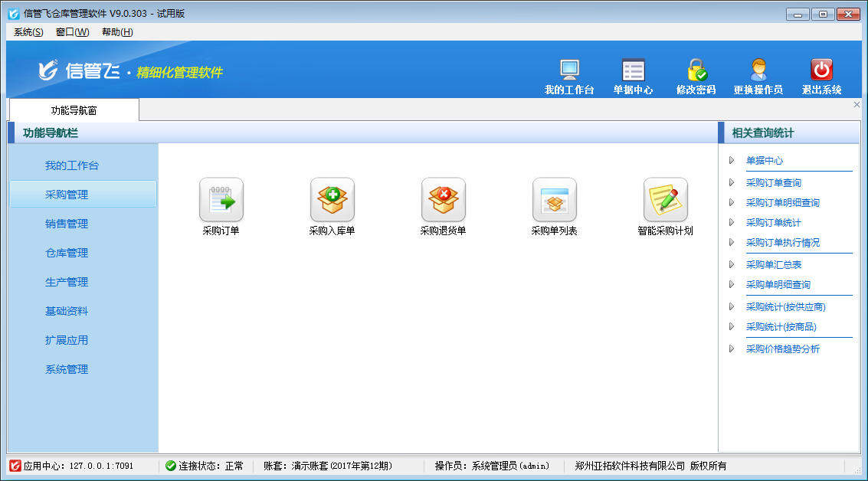
Task: Expand arrow beside 采购单汇总表
Action: pyautogui.click(x=732, y=264)
